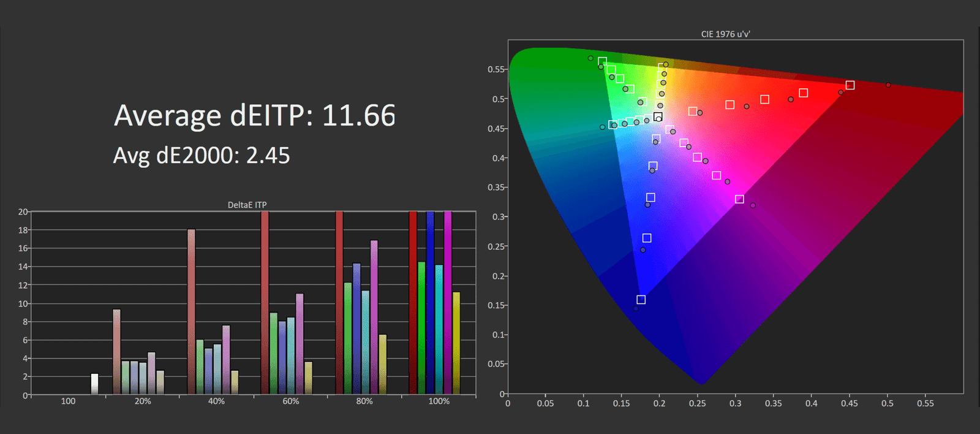Select the red primary target square marker
The width and height of the screenshot is (980, 434).
850,85
